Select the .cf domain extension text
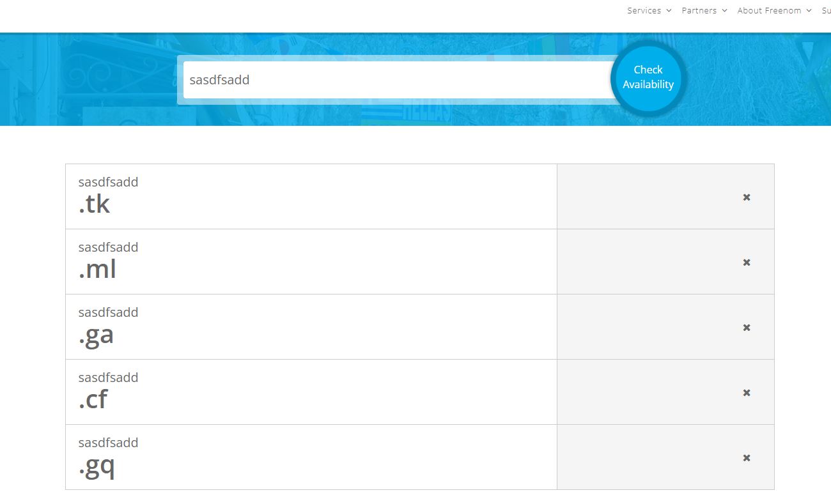The height and width of the screenshot is (504, 831). tap(93, 399)
